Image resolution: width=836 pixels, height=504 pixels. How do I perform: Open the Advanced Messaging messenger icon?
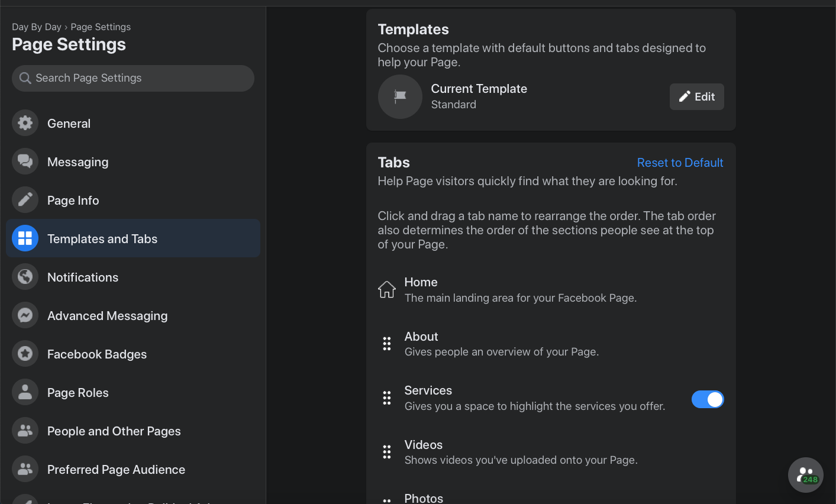25,315
